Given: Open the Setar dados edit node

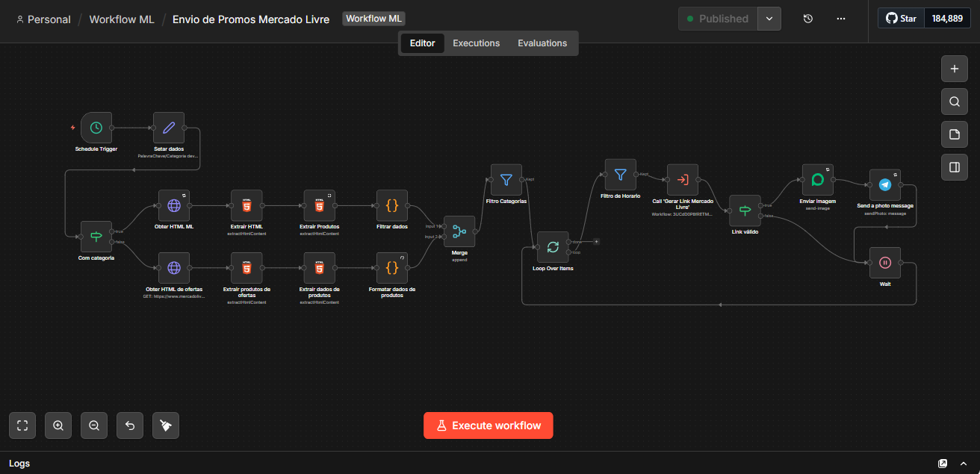Looking at the screenshot, I should [169, 128].
